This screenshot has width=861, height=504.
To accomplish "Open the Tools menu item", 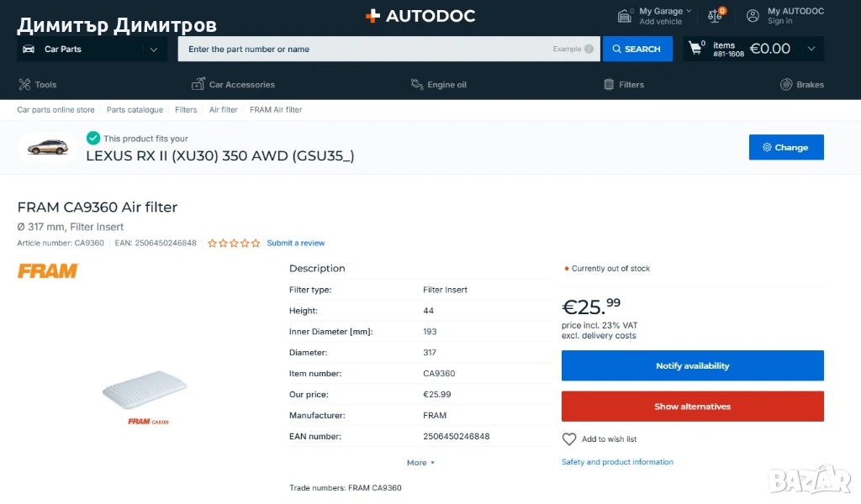I will point(38,85).
